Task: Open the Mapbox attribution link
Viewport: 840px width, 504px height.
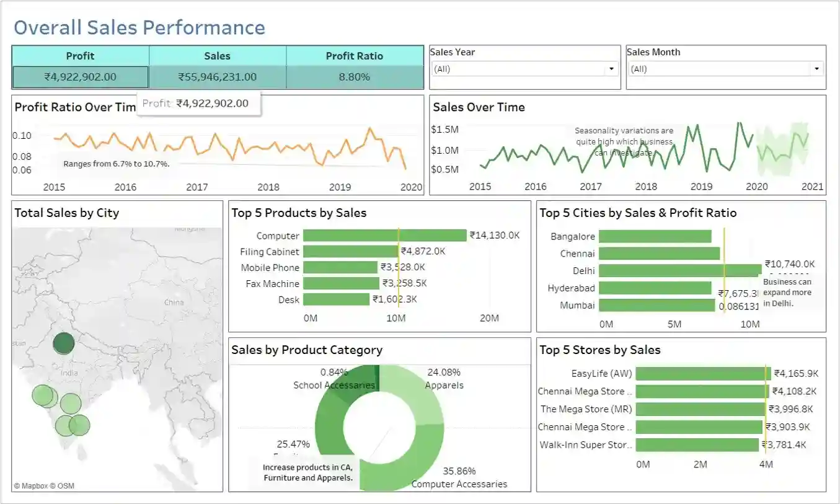Action: (x=35, y=486)
